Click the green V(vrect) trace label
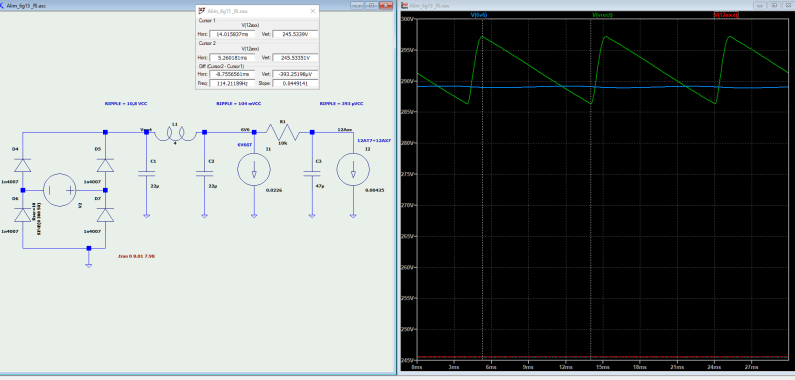This screenshot has width=795, height=380. (x=602, y=15)
